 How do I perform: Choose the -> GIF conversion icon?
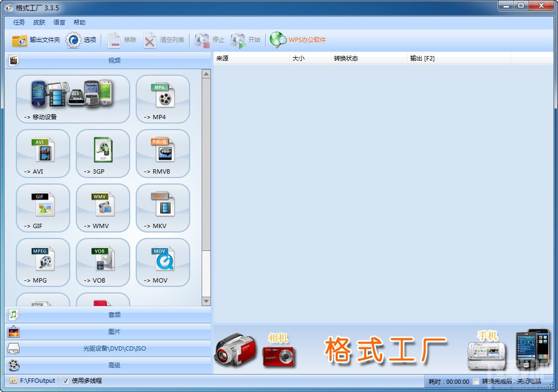[x=43, y=208]
